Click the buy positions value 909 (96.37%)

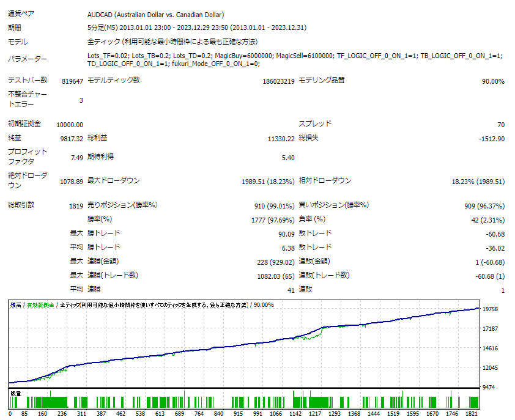[x=484, y=206]
